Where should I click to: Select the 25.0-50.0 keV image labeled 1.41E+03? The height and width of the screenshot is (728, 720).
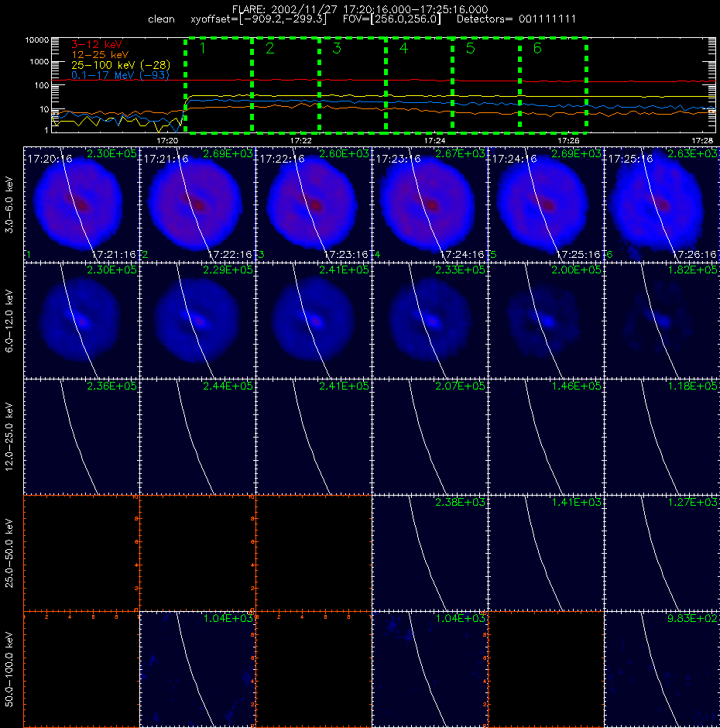pos(546,553)
